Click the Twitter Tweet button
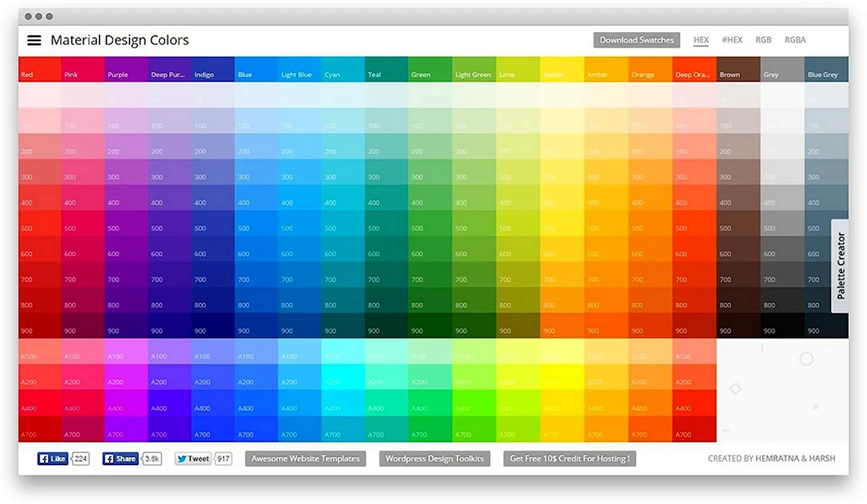Viewport: 867px width, 504px height. [x=193, y=459]
